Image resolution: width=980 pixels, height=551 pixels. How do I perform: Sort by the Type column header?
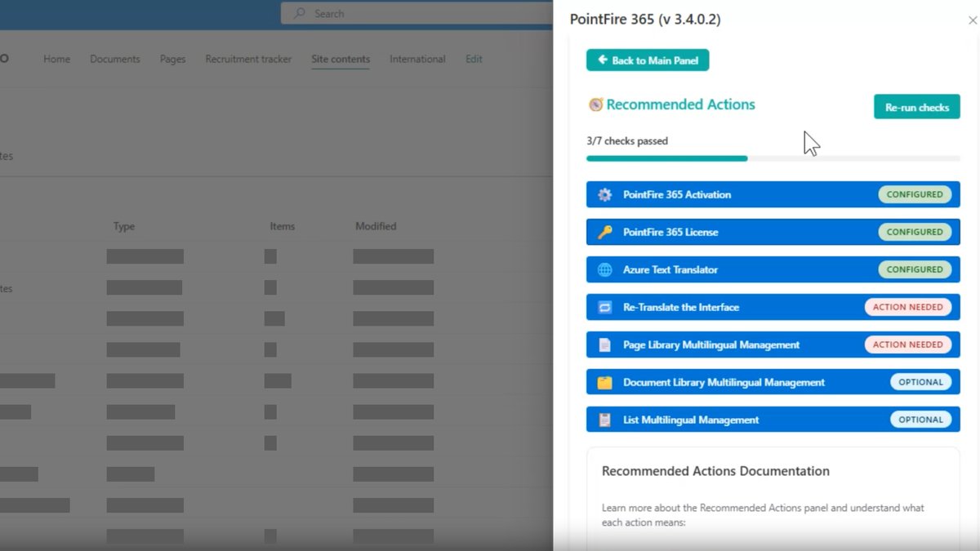pyautogui.click(x=124, y=226)
